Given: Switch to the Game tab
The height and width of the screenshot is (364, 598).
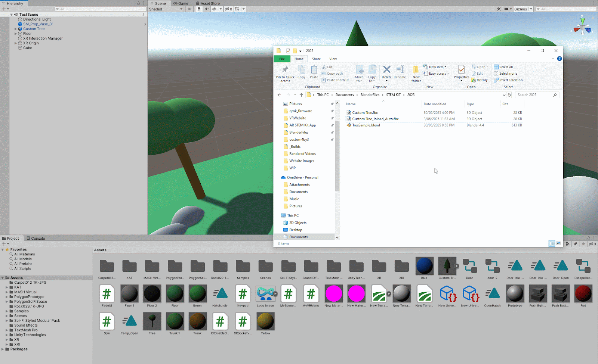Looking at the screenshot, I should click(181, 3).
